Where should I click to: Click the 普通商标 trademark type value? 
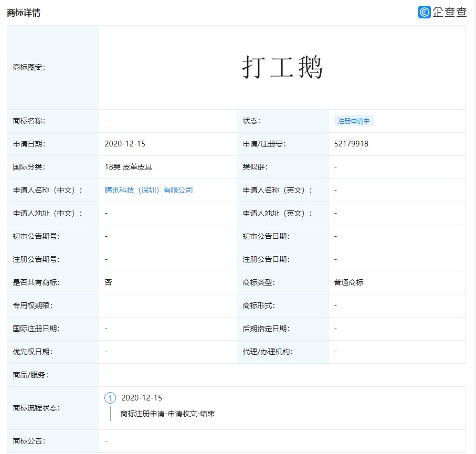click(348, 282)
